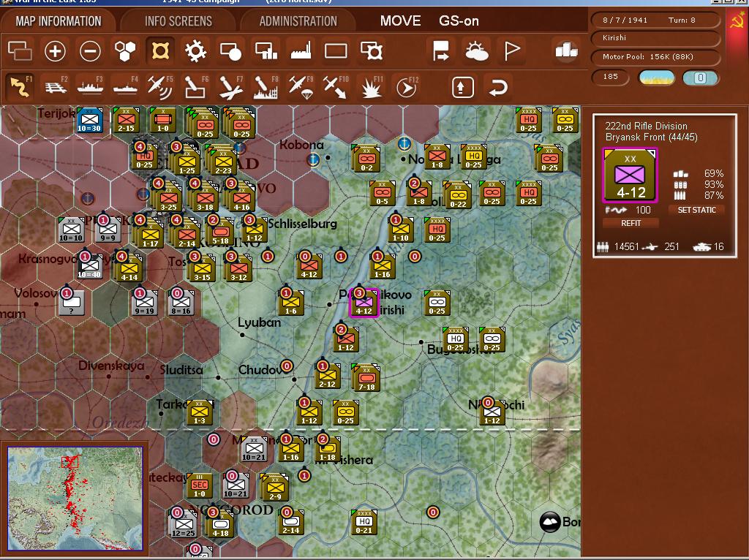Click the blue pill showing 0
The height and width of the screenshot is (560, 749).
(700, 77)
